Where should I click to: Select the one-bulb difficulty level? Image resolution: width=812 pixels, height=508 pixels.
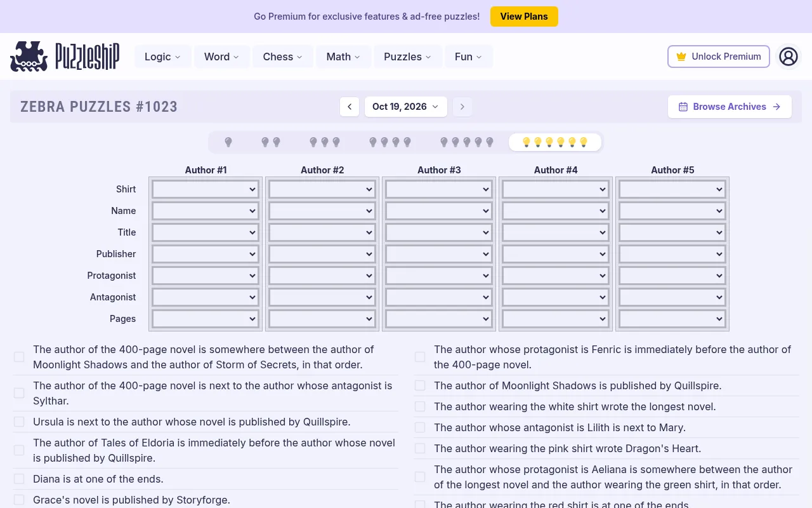pos(228,142)
